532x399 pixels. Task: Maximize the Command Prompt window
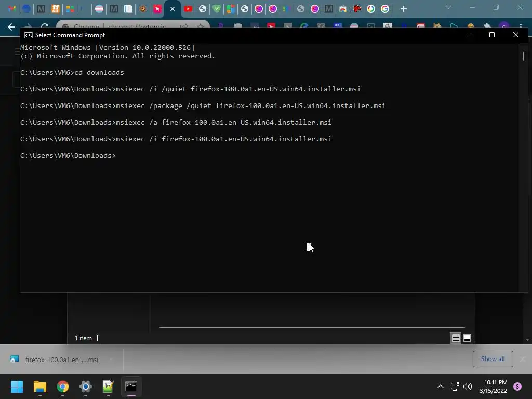[492, 35]
